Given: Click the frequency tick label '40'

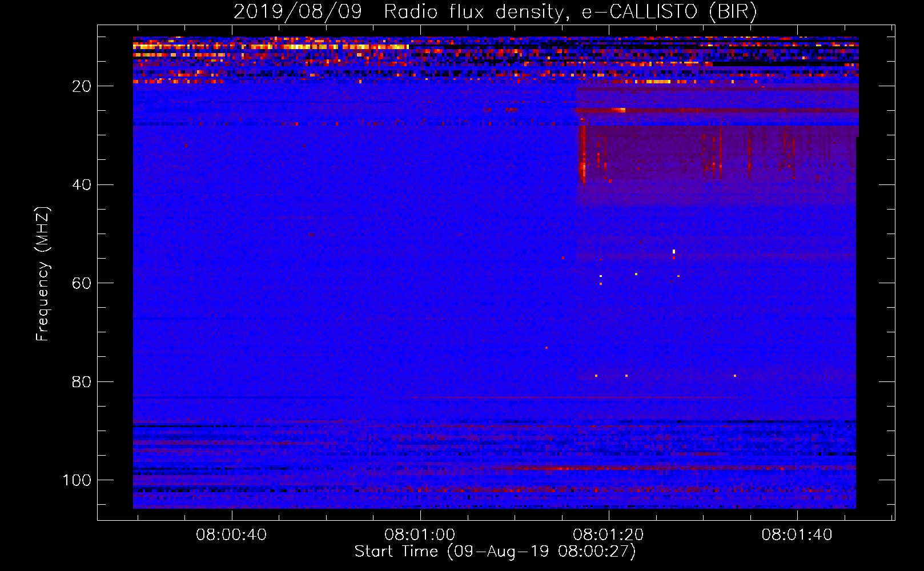Looking at the screenshot, I should [x=82, y=185].
